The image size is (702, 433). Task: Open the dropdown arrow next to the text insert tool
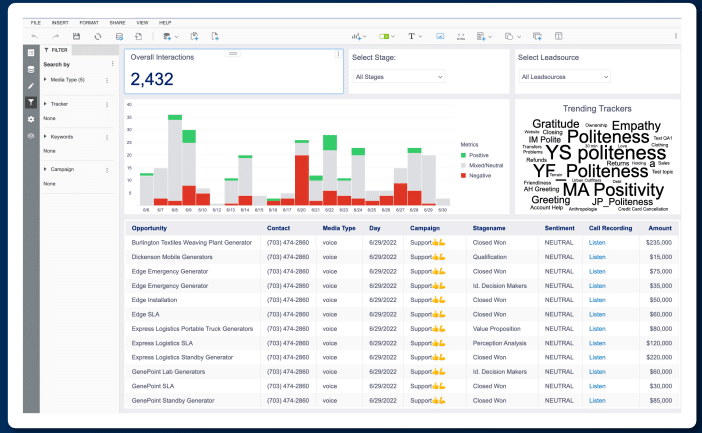tap(420, 37)
